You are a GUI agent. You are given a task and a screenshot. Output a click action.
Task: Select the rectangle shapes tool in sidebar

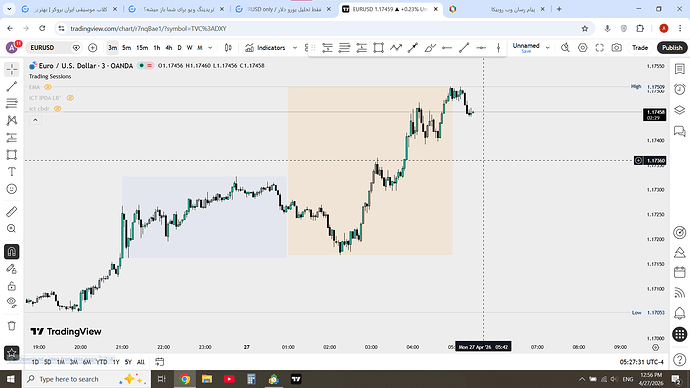pyautogui.click(x=12, y=155)
